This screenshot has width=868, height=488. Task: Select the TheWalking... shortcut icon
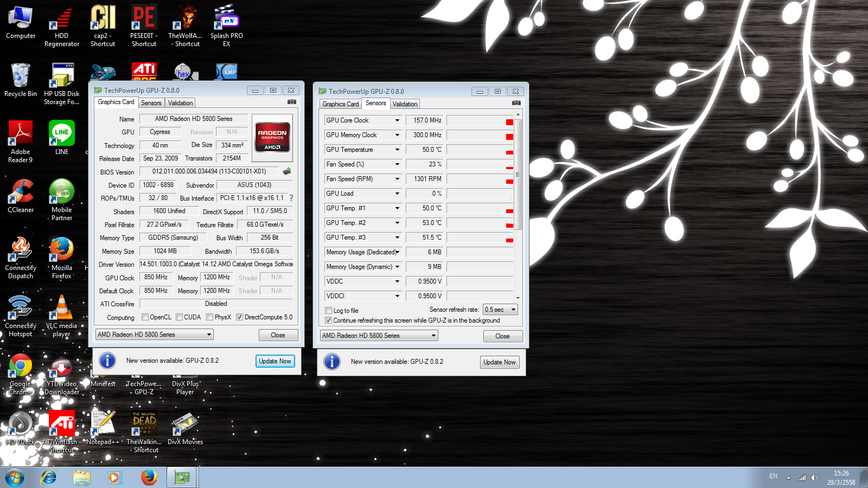pyautogui.click(x=144, y=432)
